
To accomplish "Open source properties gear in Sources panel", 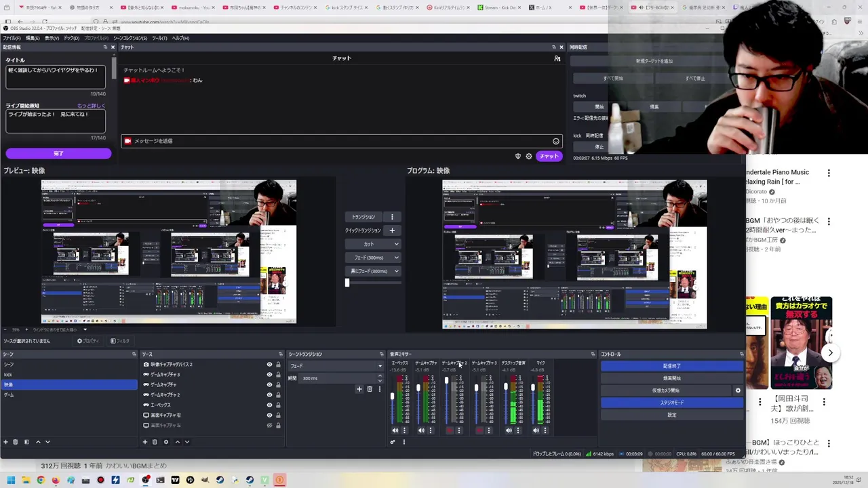I will 166,442.
